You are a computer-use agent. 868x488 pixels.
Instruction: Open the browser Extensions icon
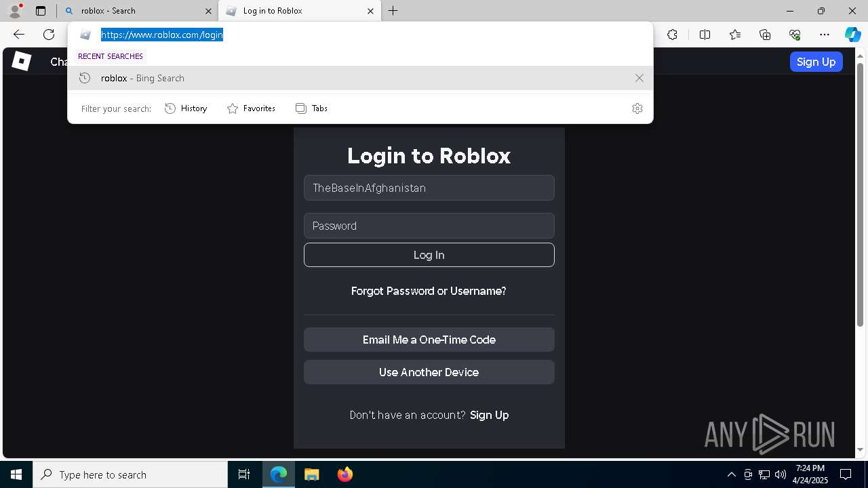pos(672,35)
